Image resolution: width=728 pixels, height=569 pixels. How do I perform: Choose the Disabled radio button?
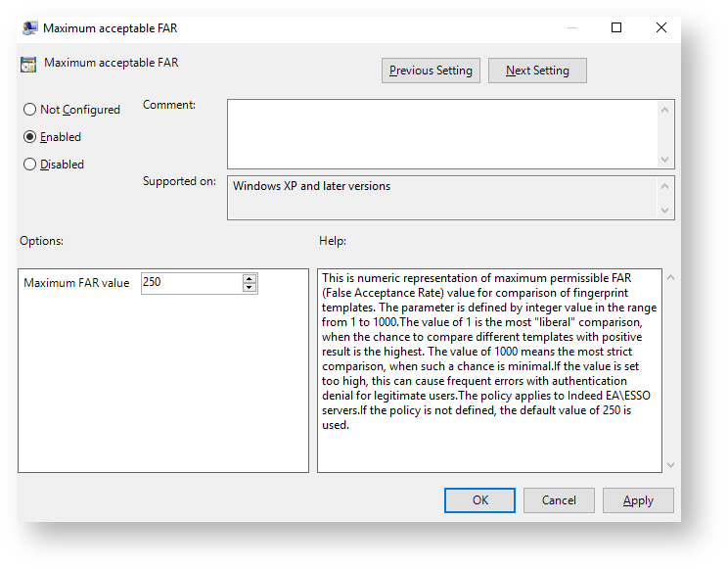pos(29,165)
